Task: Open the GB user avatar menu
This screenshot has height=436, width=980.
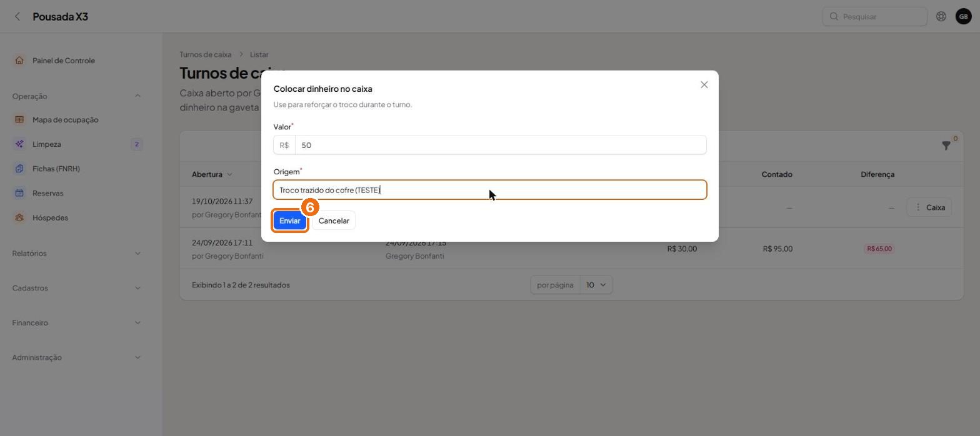Action: tap(963, 16)
